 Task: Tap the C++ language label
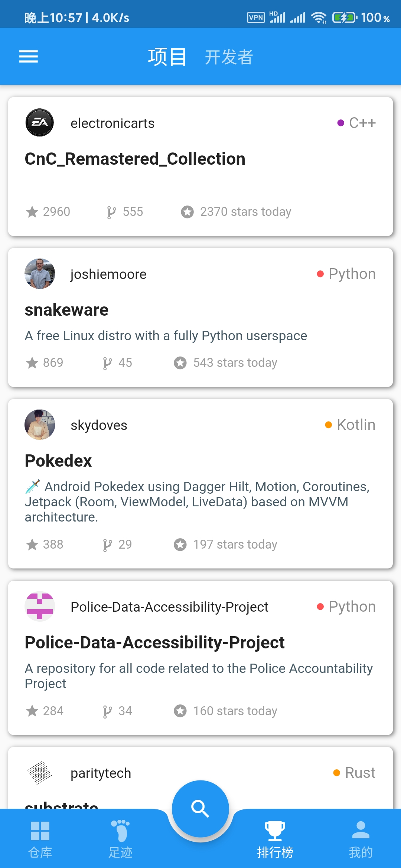362,123
